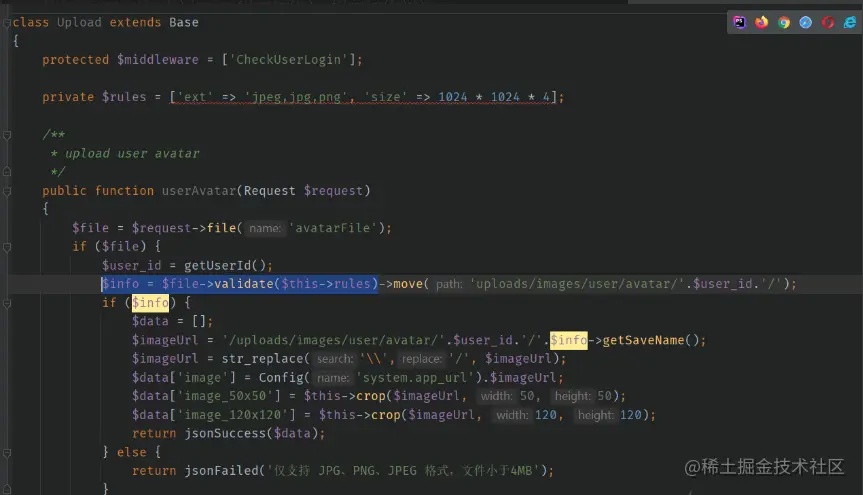Click the 'system.app_url' config string
This screenshot has width=863, height=495.
click(x=415, y=377)
